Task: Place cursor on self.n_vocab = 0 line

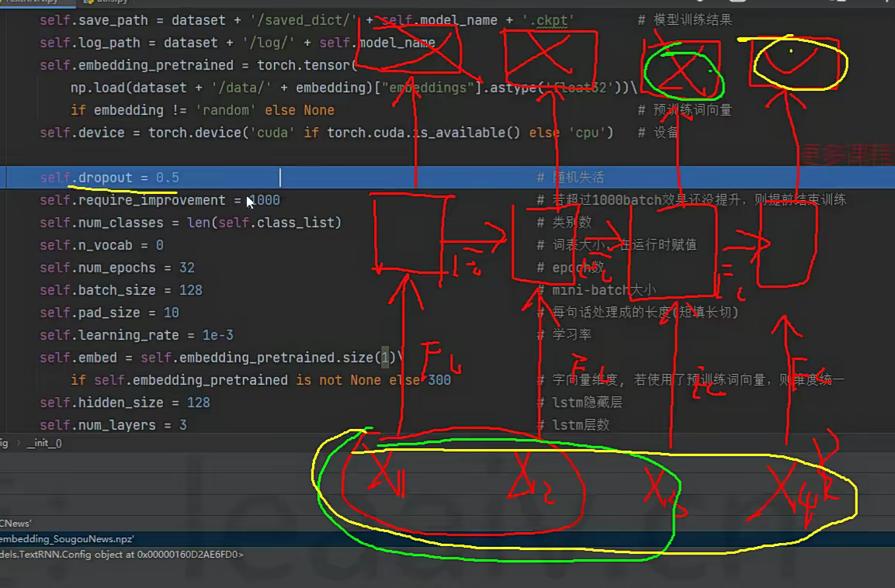Action: [x=101, y=245]
